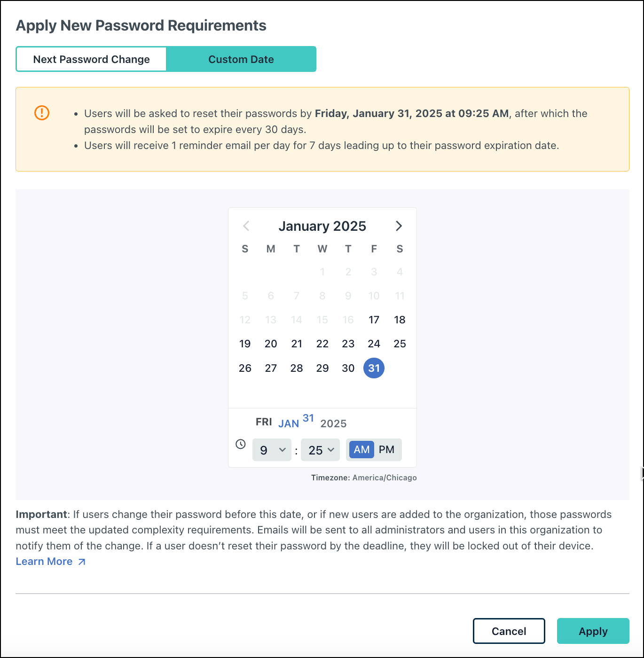Click the previous month chevron arrow

(x=246, y=226)
